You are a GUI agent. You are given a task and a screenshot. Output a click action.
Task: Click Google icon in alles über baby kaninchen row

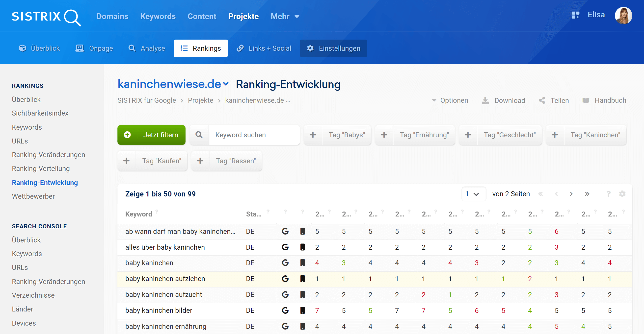coord(285,247)
